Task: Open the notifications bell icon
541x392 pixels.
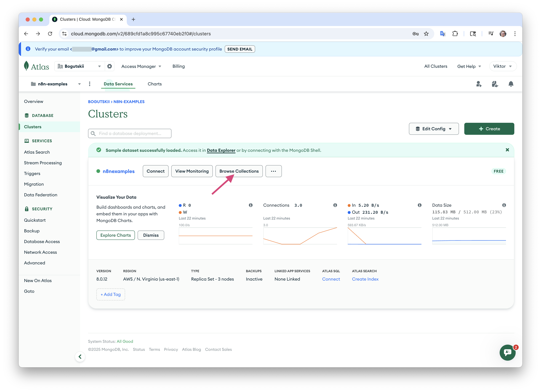Action: [511, 84]
